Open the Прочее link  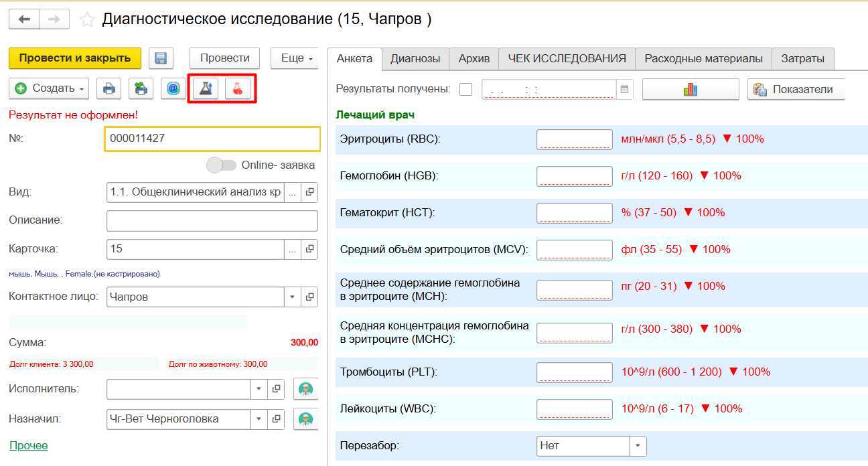(29, 445)
